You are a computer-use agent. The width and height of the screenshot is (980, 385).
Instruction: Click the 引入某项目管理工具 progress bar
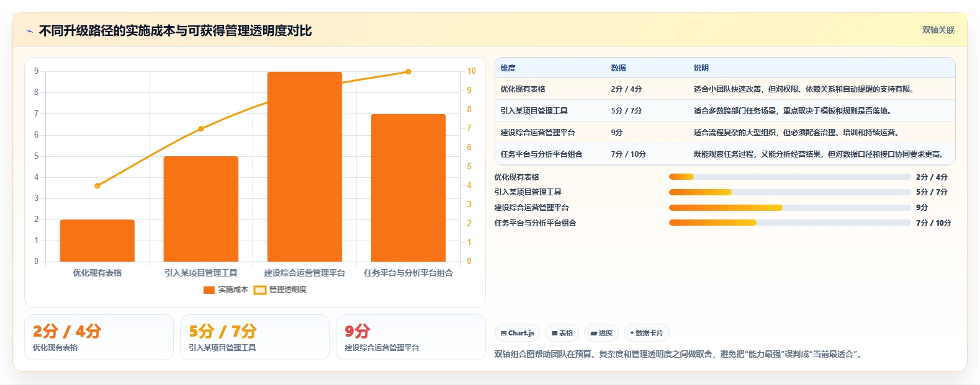click(789, 192)
